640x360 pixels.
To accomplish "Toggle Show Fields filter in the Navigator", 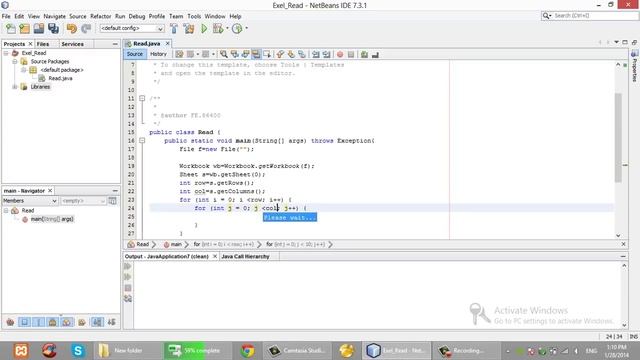I will [x=24, y=322].
